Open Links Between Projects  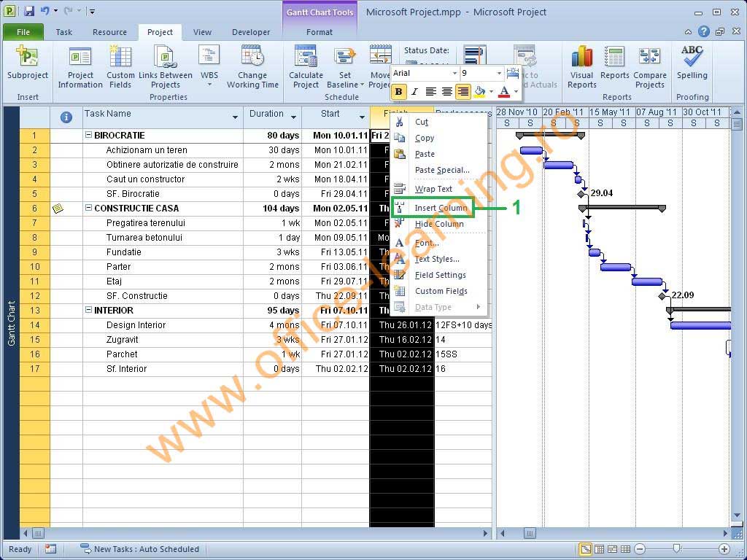pyautogui.click(x=166, y=67)
